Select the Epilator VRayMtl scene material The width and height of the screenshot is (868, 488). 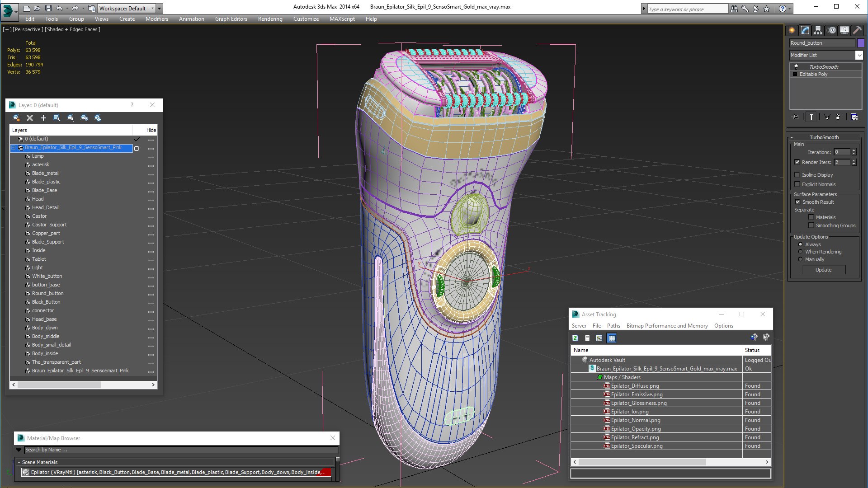click(176, 472)
